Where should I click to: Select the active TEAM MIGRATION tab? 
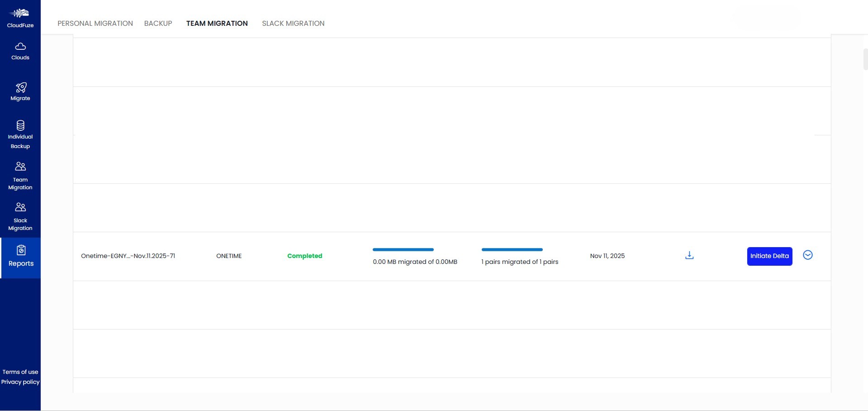[x=217, y=23]
